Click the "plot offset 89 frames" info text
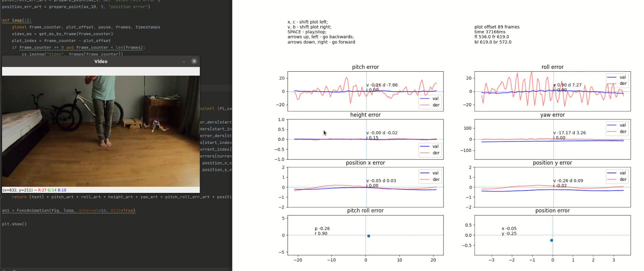The height and width of the screenshot is (271, 644). 497,27
